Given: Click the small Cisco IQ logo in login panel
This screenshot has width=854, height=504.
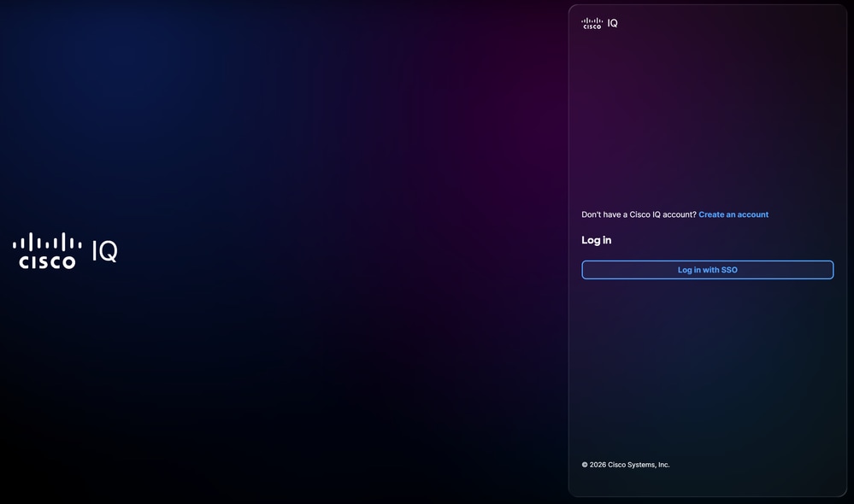Looking at the screenshot, I should [x=599, y=23].
